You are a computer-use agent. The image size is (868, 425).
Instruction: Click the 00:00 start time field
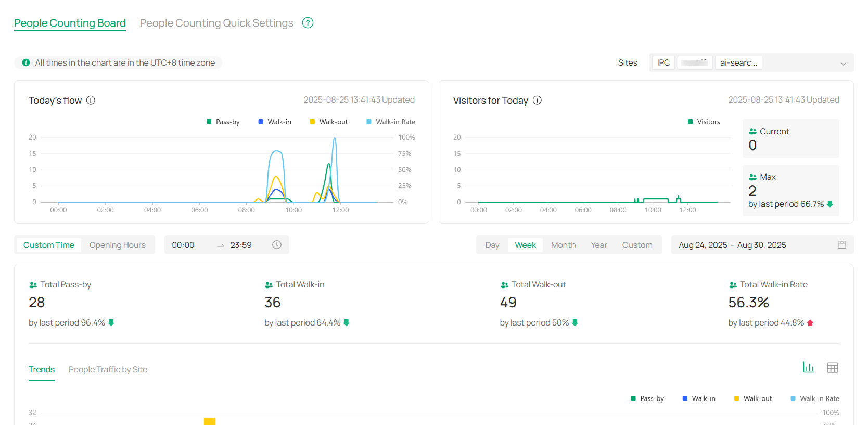click(183, 245)
